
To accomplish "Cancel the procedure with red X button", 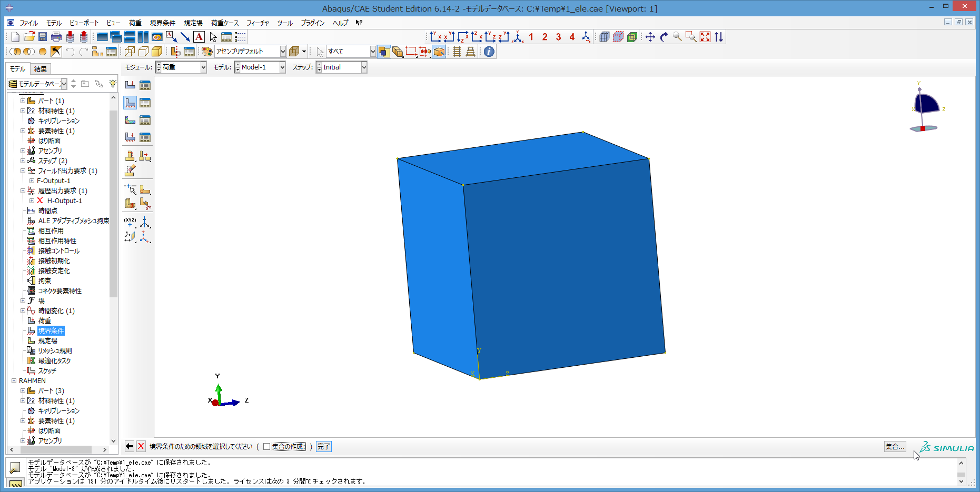I will (x=141, y=447).
